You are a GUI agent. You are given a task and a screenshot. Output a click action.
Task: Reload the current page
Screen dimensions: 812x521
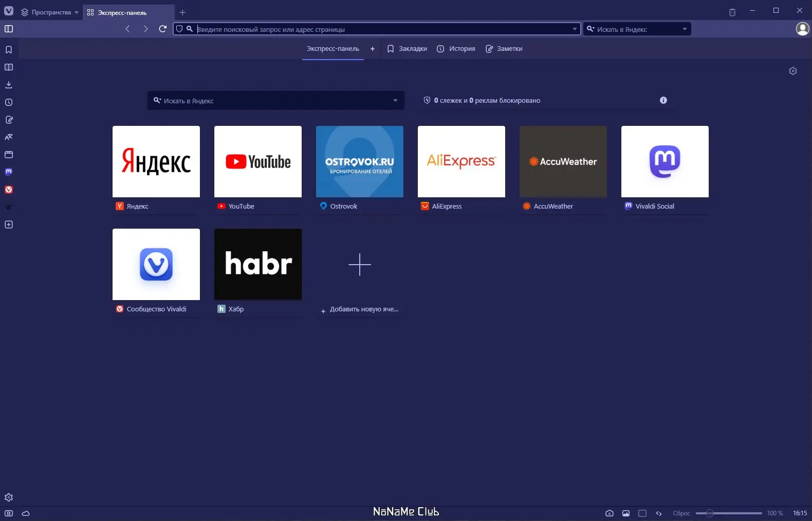pyautogui.click(x=163, y=29)
